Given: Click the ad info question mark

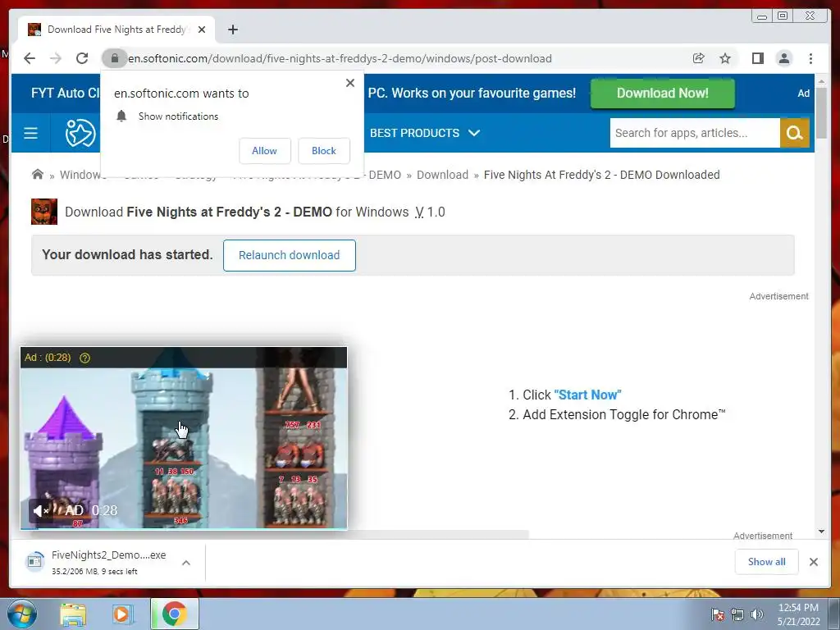Looking at the screenshot, I should pyautogui.click(x=84, y=358).
